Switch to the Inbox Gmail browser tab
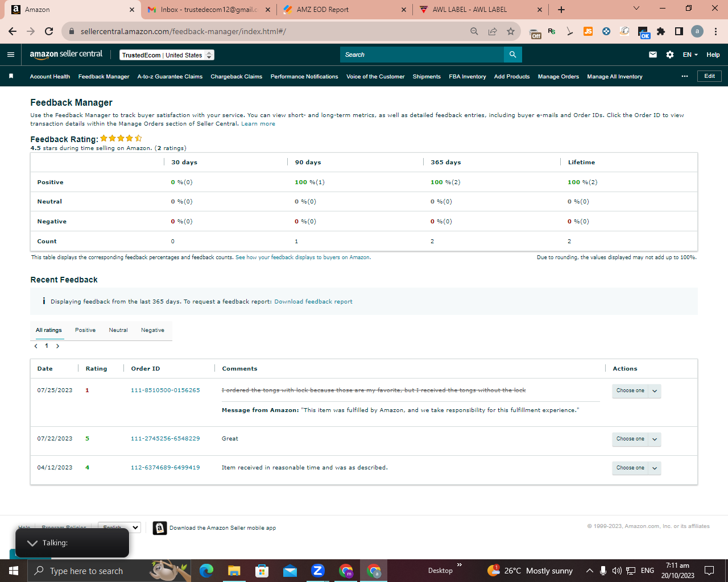This screenshot has height=582, width=728. [x=209, y=10]
